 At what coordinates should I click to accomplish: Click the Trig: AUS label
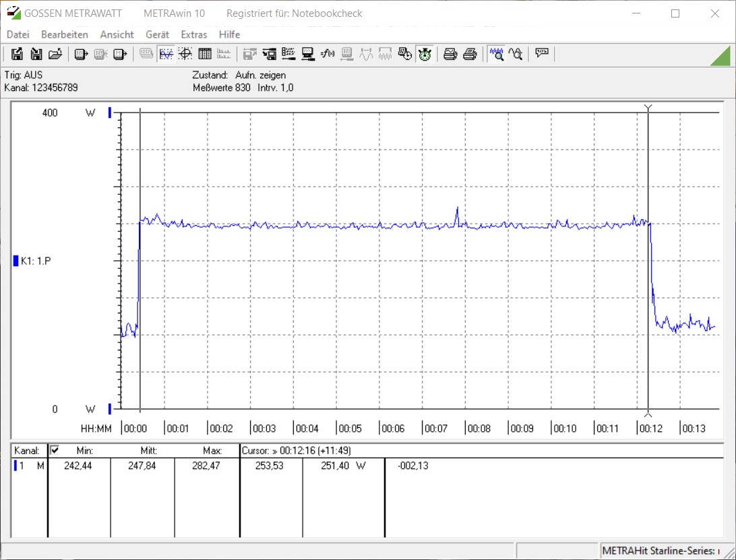pos(24,75)
